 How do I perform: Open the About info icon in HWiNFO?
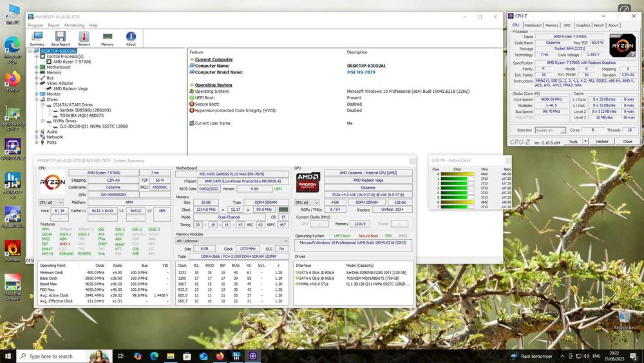(x=131, y=38)
